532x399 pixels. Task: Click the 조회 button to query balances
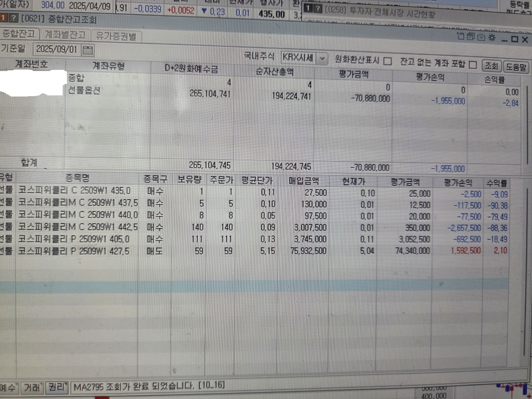click(x=492, y=65)
